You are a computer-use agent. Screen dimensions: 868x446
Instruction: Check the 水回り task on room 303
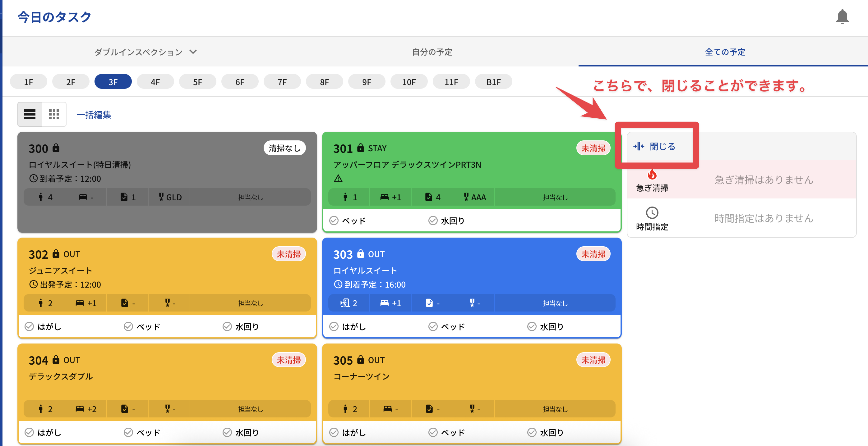tap(532, 326)
